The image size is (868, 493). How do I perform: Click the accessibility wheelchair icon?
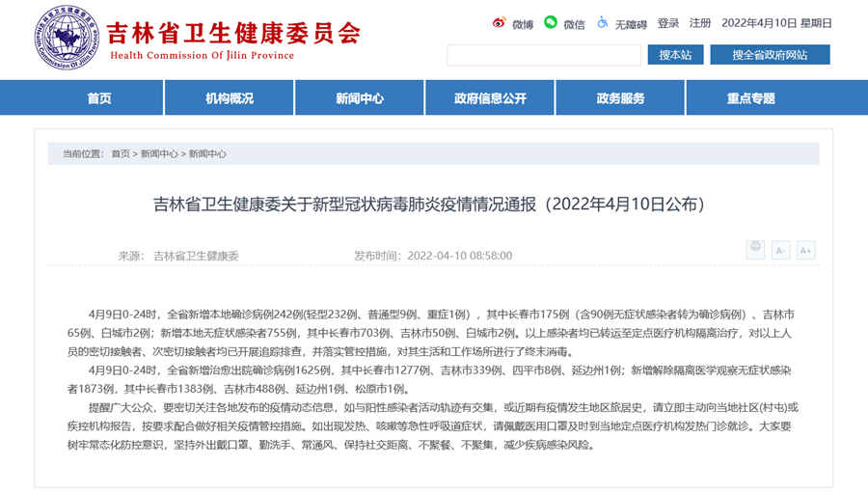click(x=602, y=22)
